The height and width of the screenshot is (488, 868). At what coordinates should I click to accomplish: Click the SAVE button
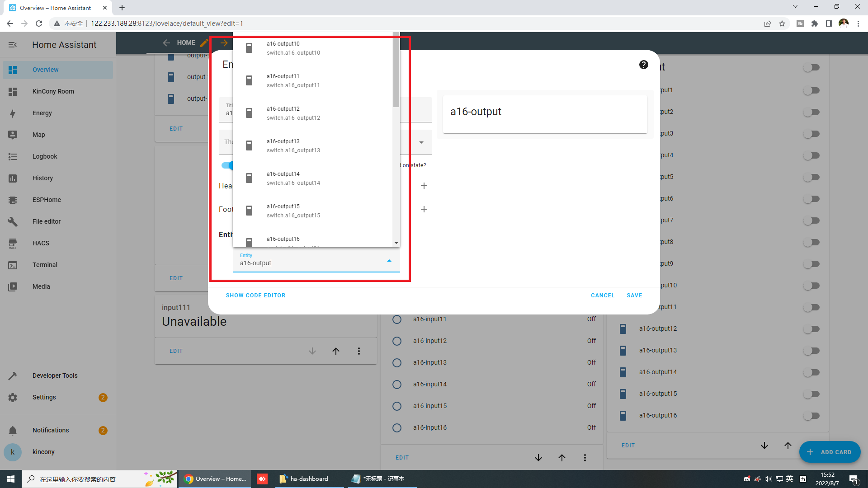[634, 296]
